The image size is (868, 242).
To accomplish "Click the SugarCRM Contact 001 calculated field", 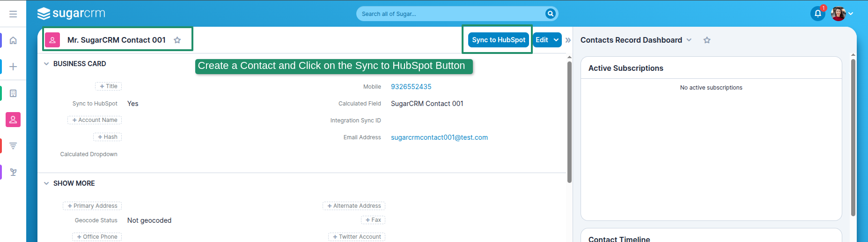I will [x=427, y=104].
